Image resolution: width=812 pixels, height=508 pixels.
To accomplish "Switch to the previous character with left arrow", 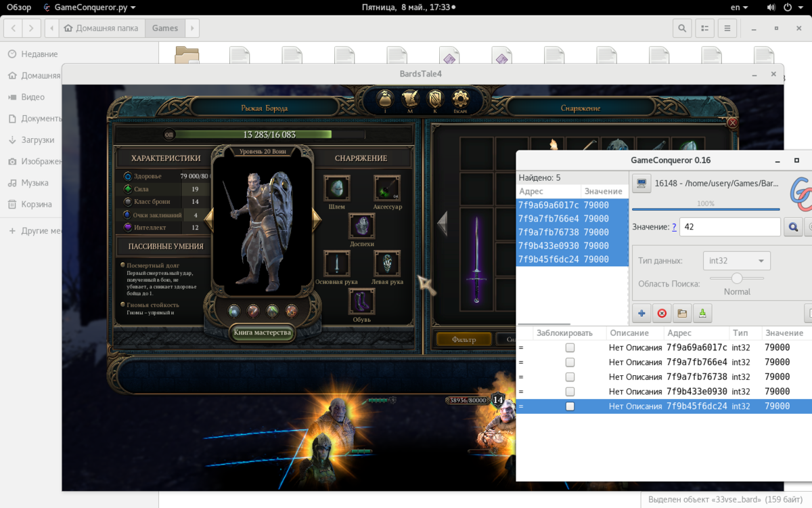I will click(x=209, y=218).
